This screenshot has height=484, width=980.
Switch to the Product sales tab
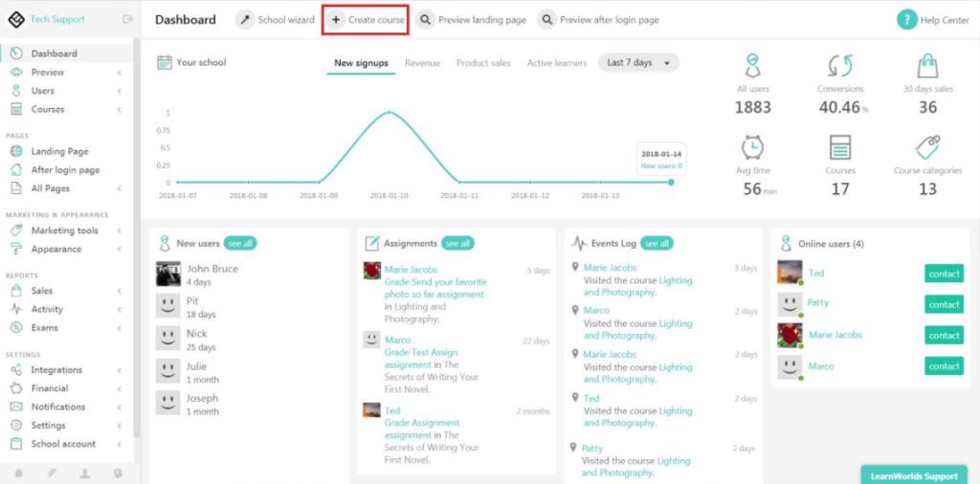[x=483, y=63]
